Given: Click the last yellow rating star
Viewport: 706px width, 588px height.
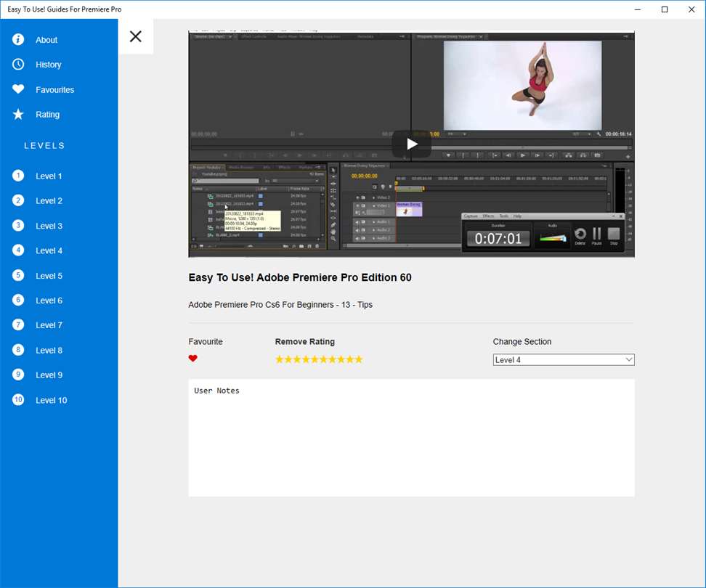Looking at the screenshot, I should tap(358, 359).
